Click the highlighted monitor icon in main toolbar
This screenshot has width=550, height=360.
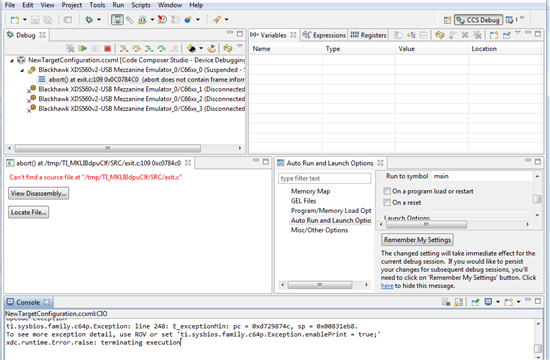[117, 20]
